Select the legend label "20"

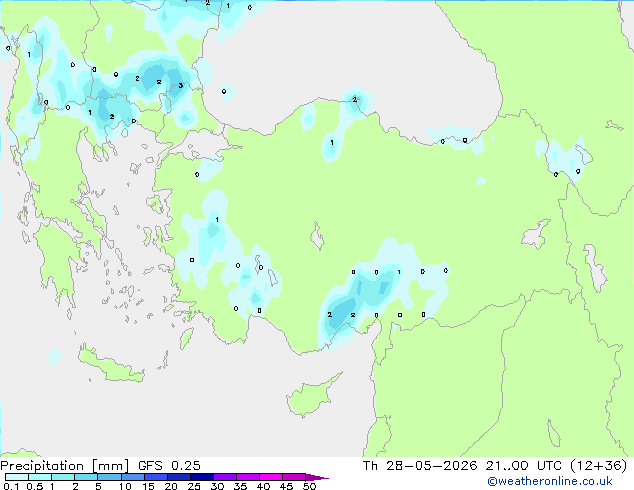171,486
